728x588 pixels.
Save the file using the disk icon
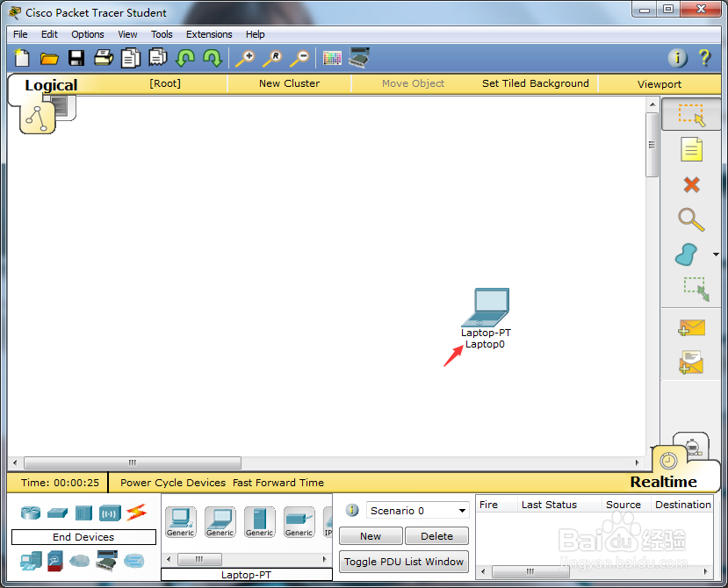(x=76, y=56)
